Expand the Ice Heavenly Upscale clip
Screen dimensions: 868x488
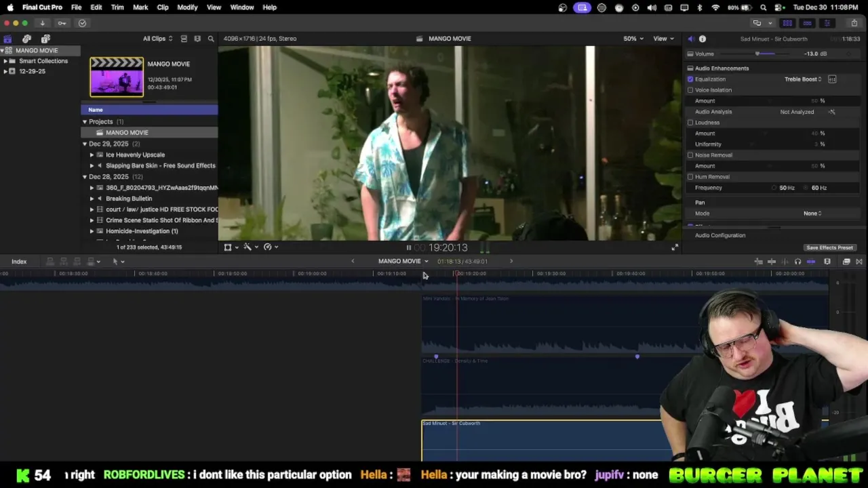(x=92, y=155)
